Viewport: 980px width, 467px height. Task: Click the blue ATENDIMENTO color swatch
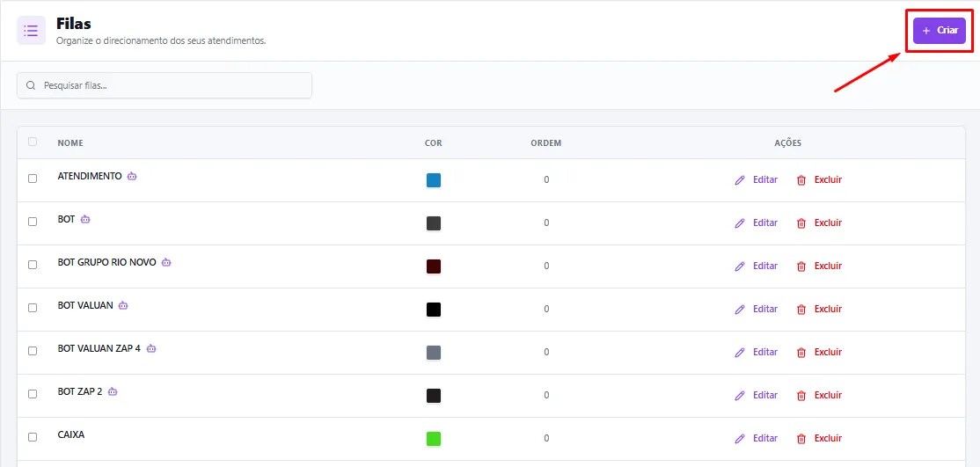pyautogui.click(x=434, y=180)
